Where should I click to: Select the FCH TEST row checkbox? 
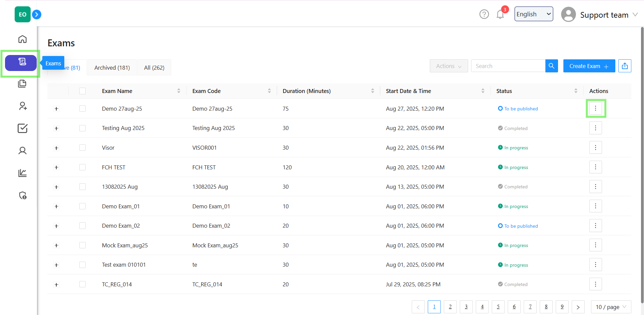click(x=83, y=167)
